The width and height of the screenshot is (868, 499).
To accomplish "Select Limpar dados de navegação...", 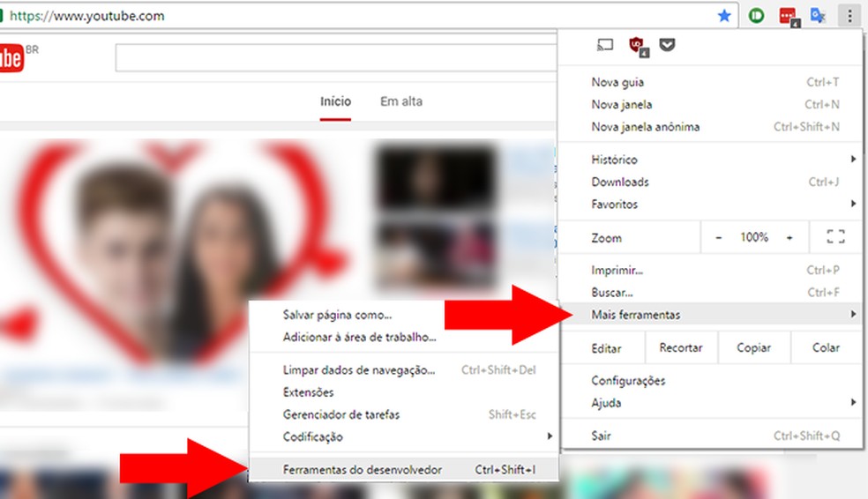I will coord(404,370).
